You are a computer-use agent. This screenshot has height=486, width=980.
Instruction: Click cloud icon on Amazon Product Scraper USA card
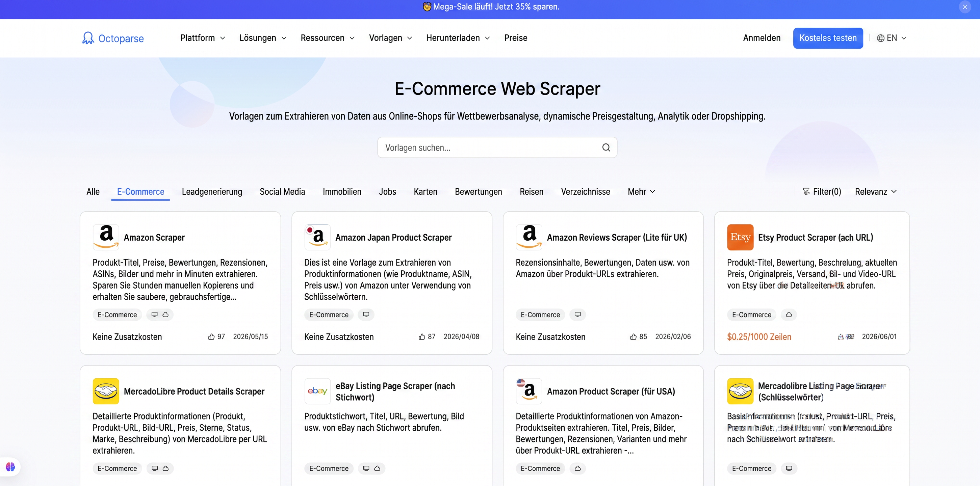(577, 468)
